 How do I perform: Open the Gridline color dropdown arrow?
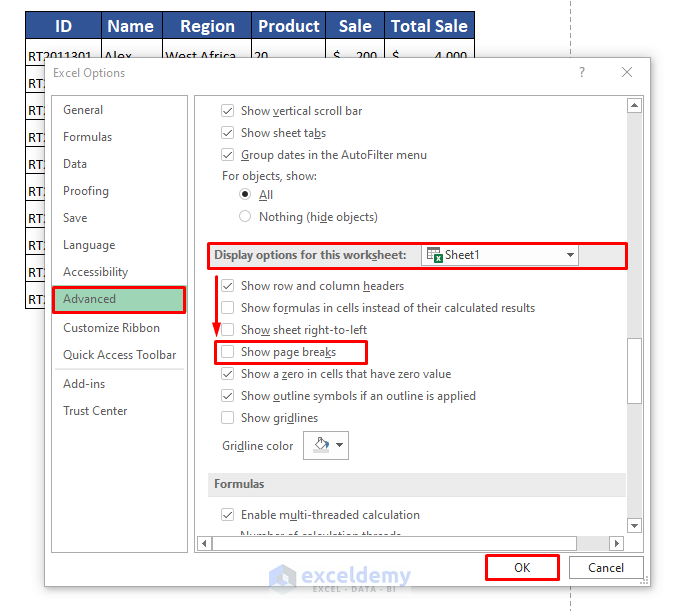[x=340, y=445]
